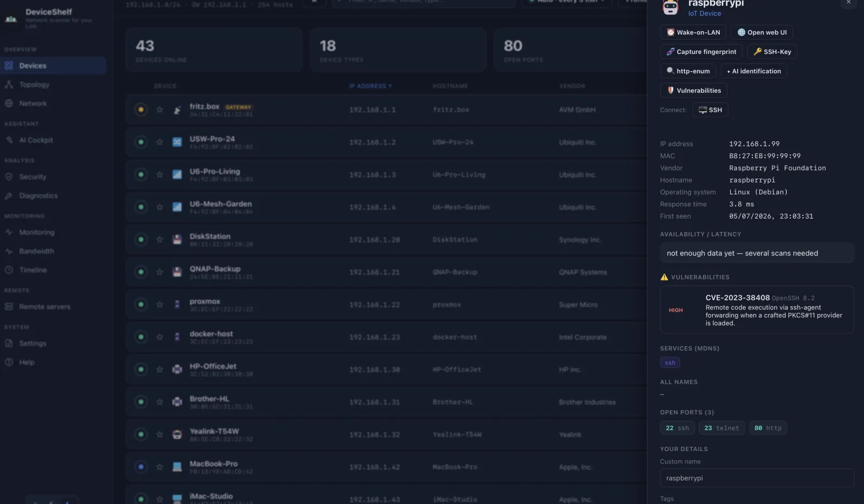This screenshot has height=504, width=864.
Task: Click the DiskStation NAS type icon
Action: click(x=177, y=240)
